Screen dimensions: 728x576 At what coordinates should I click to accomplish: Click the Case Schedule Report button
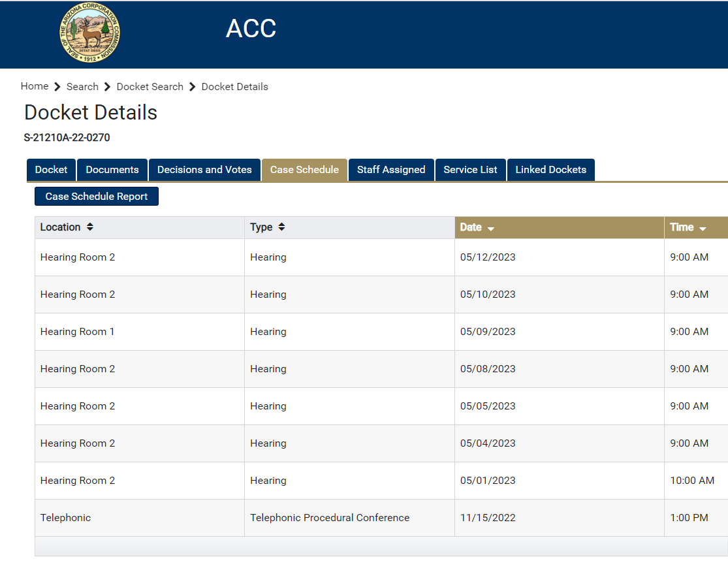tap(97, 197)
